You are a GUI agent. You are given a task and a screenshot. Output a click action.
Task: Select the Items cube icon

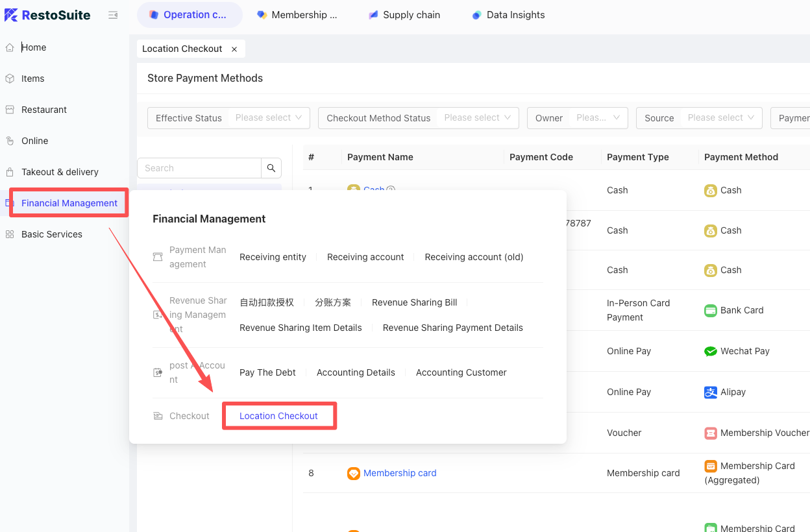[10, 79]
